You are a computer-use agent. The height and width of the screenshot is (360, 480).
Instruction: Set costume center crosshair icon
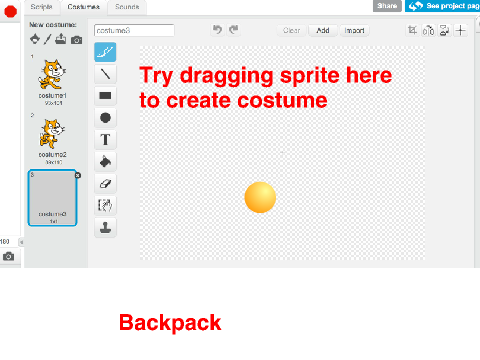(x=461, y=30)
